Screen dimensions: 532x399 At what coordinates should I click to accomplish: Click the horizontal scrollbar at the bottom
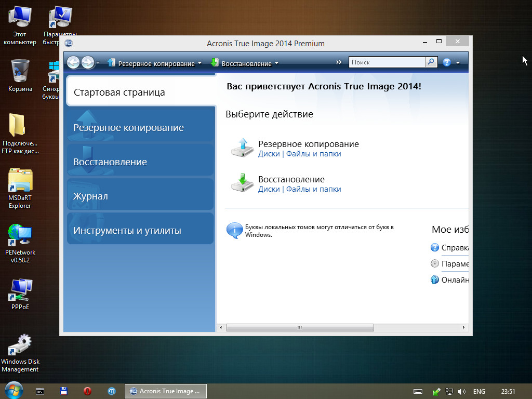(x=300, y=328)
